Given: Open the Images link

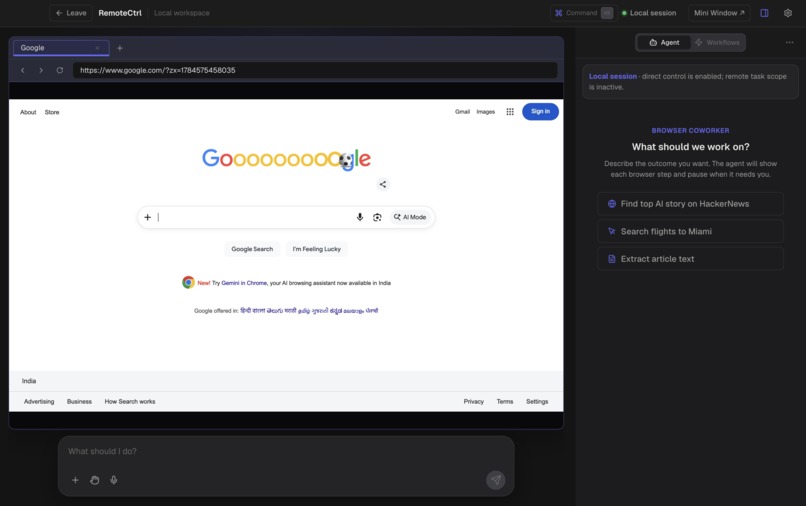Looking at the screenshot, I should coord(485,112).
